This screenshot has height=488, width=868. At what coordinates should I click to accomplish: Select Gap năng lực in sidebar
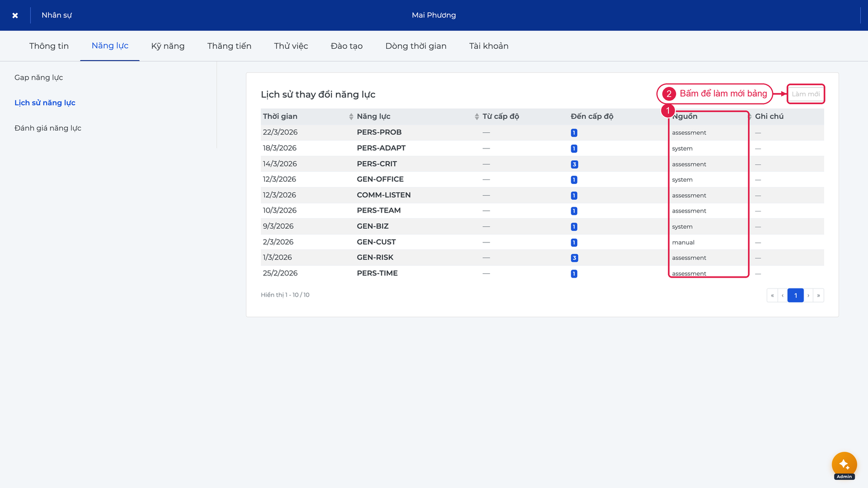pyautogui.click(x=39, y=78)
